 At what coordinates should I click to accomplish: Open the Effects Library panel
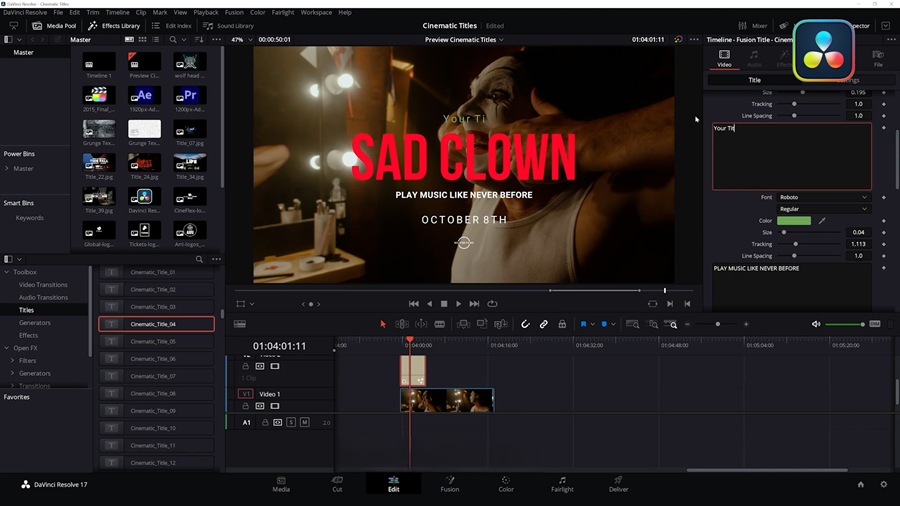click(x=114, y=26)
